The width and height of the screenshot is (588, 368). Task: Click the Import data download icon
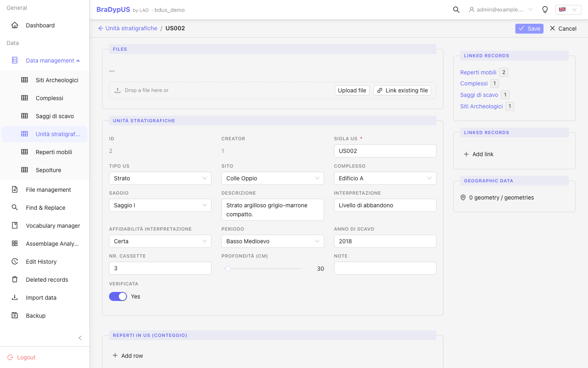(15, 297)
